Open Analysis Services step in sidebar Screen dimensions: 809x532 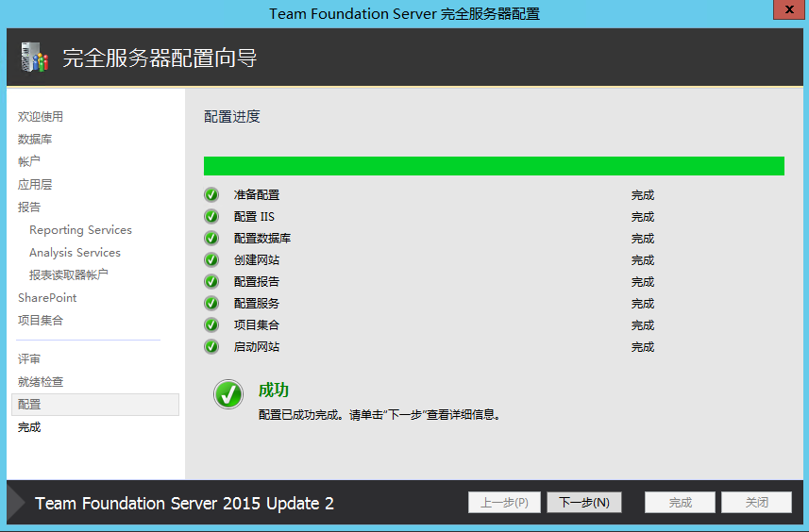[75, 253]
